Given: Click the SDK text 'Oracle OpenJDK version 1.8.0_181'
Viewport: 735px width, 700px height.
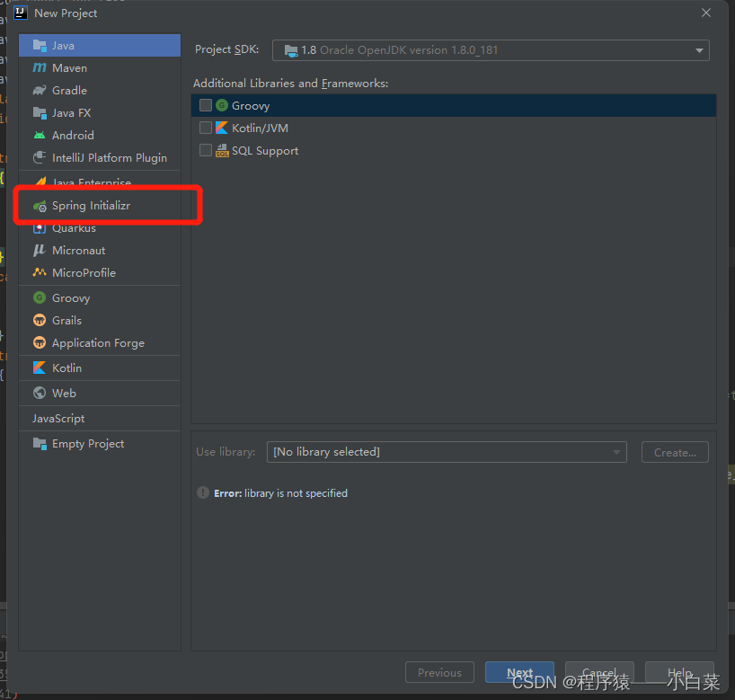Looking at the screenshot, I should 409,50.
